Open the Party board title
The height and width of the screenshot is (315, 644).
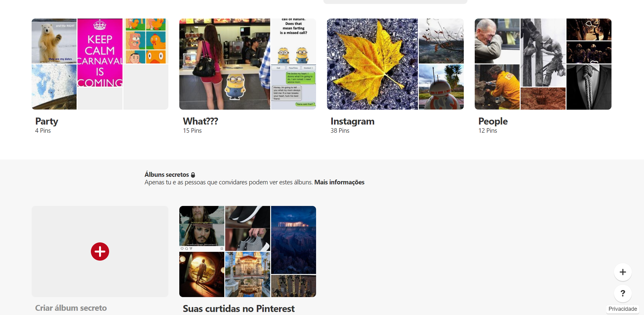pyautogui.click(x=47, y=121)
